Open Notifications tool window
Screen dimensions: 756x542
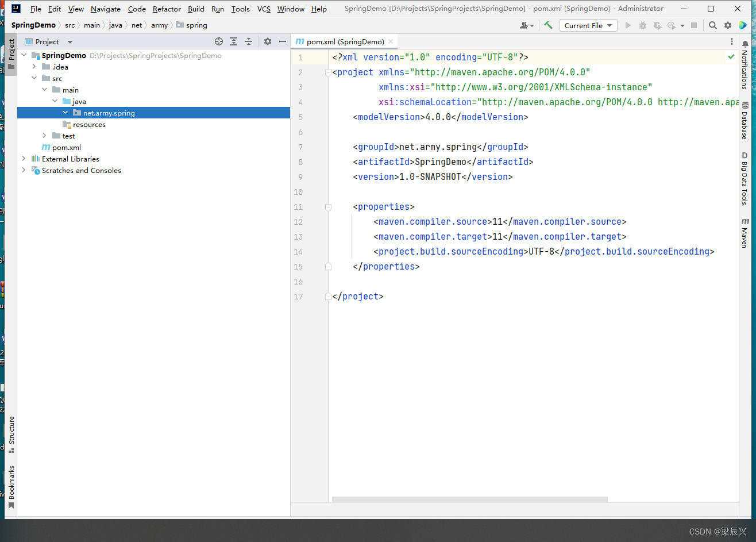(745, 64)
